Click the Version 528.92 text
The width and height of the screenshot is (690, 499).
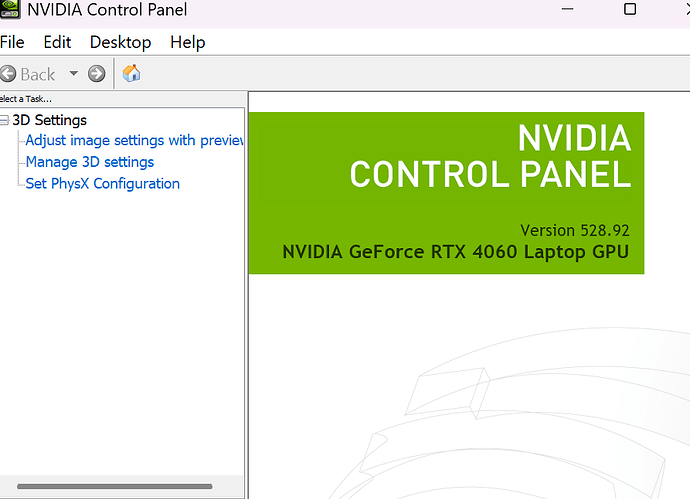[x=575, y=230]
